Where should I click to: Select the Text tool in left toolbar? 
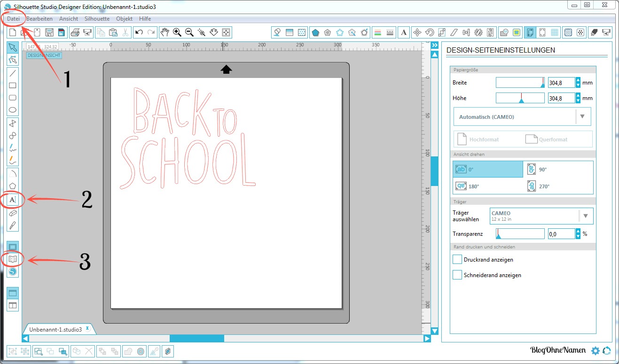13,200
